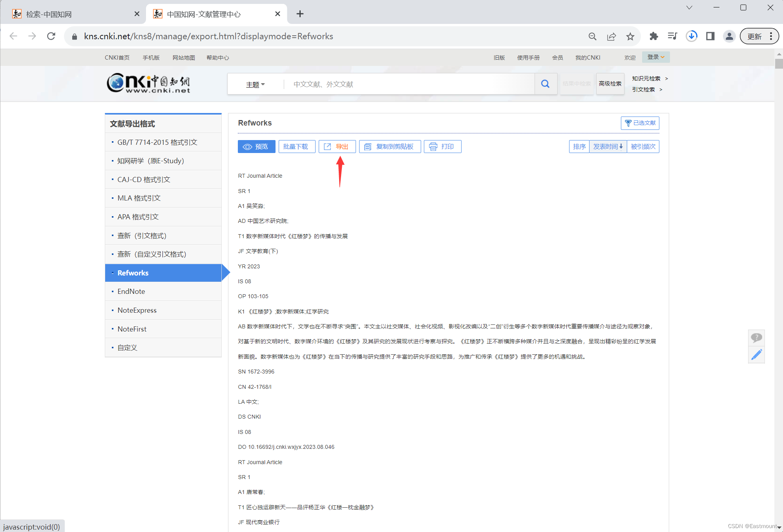Viewport: 783px width, 532px height.
Task: Select GB/T 7714-2015 格式引文 format
Action: [163, 142]
